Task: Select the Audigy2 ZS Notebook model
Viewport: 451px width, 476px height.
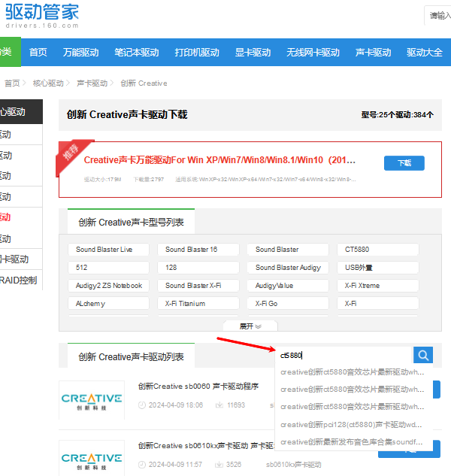Action: tap(108, 286)
